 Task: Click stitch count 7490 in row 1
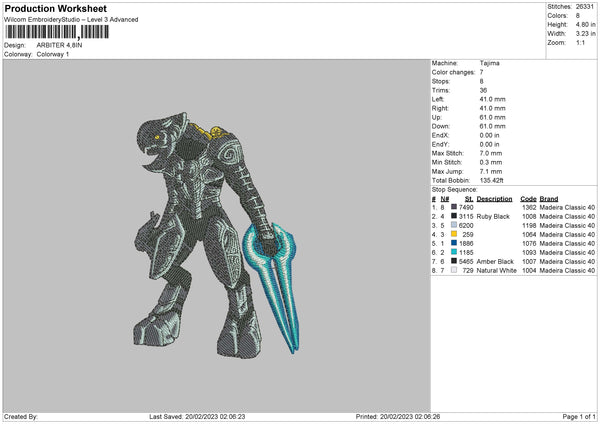point(466,207)
